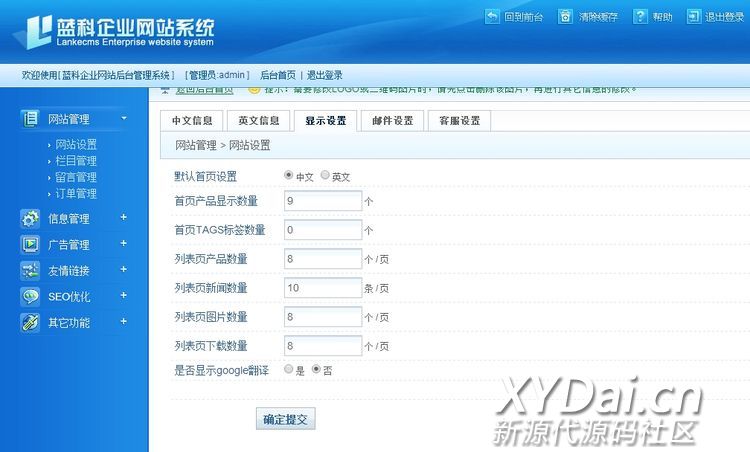Viewport: 750px width, 452px height.
Task: Click the 其它功能 tools icon
Action: point(30,322)
